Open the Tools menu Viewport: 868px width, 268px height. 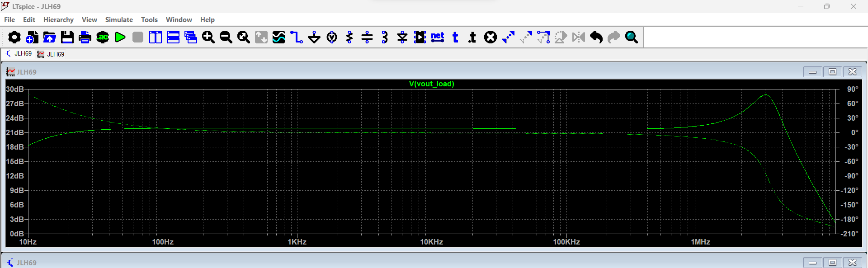[149, 20]
